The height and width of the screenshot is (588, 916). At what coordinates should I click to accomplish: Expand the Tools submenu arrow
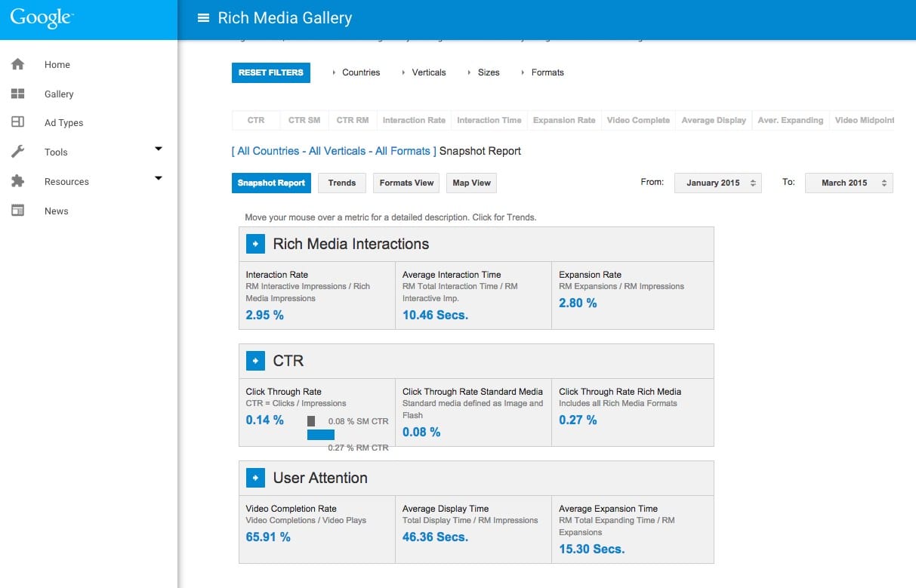(x=159, y=149)
